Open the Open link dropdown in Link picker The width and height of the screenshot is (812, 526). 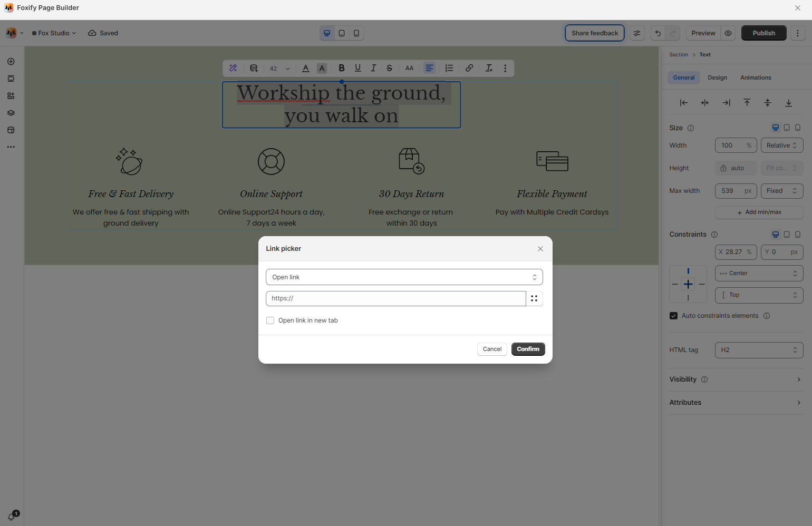pos(404,277)
